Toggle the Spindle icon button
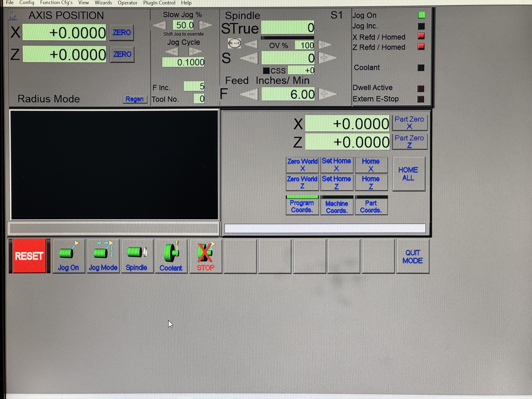 (137, 256)
